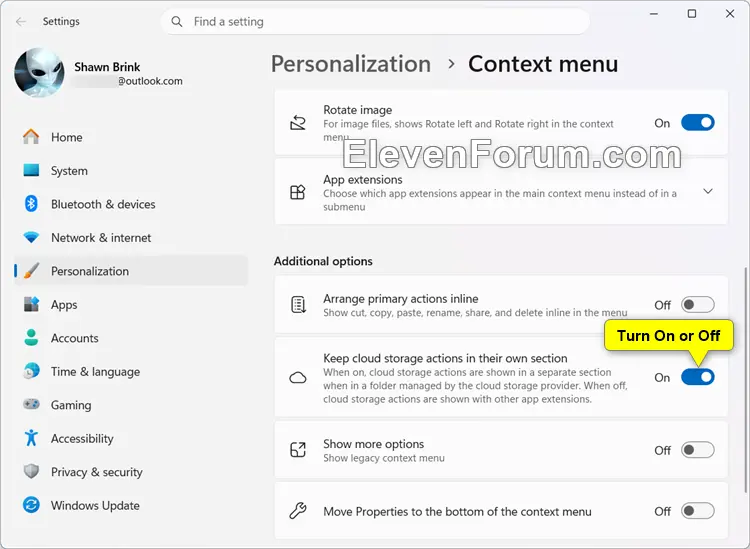Click the Keep cloud storage actions title
750x549 pixels.
point(445,358)
